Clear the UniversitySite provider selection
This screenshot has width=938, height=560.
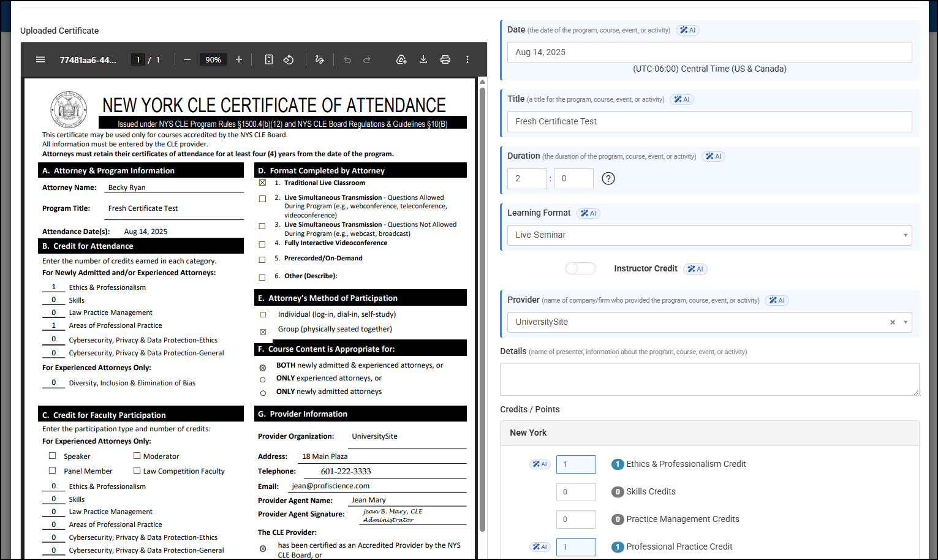(893, 322)
